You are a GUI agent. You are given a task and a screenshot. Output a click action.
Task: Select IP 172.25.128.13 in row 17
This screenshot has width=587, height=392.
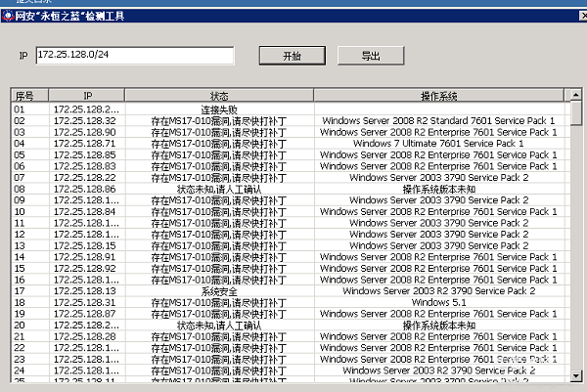point(85,291)
